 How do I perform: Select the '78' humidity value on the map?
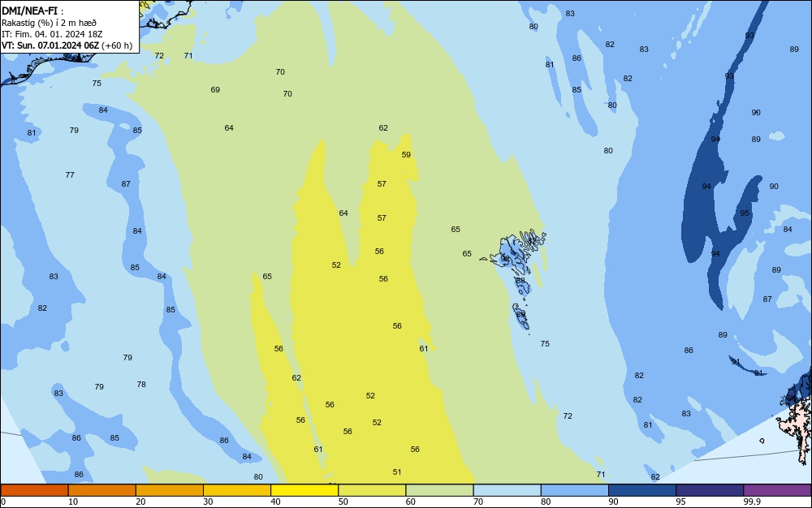tap(141, 385)
